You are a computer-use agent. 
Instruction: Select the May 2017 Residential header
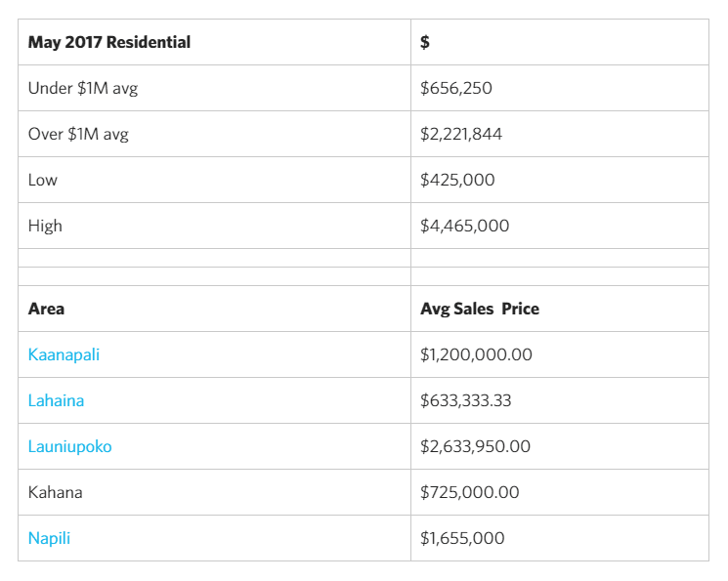click(109, 42)
